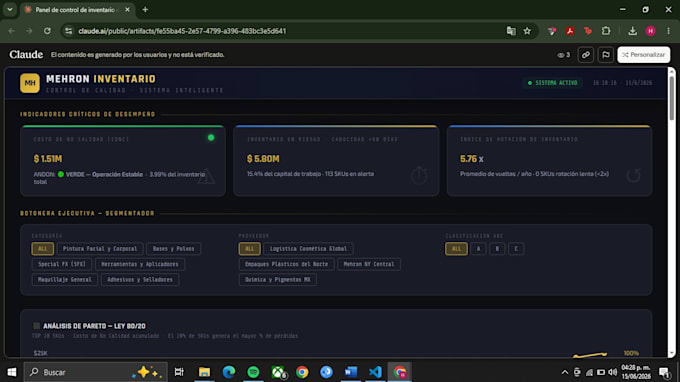Click Análisis de Pareto heading
The height and width of the screenshot is (382, 680).
pyautogui.click(x=94, y=326)
